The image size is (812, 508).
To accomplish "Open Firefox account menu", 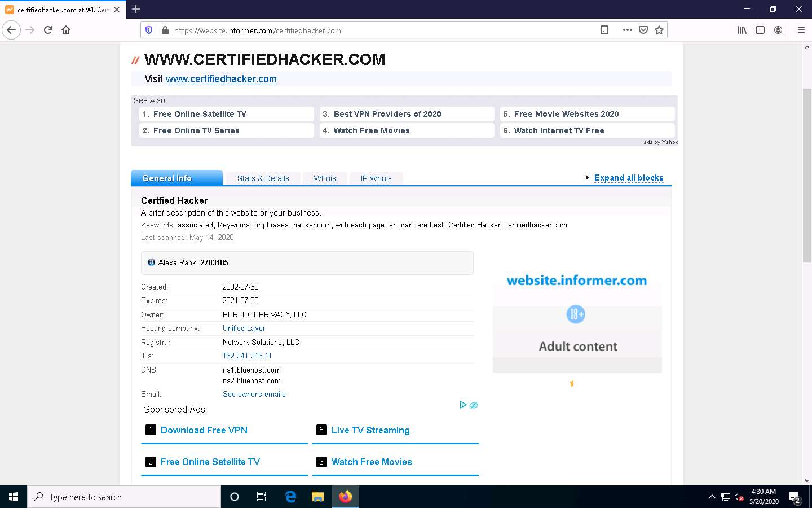I will pos(778,30).
